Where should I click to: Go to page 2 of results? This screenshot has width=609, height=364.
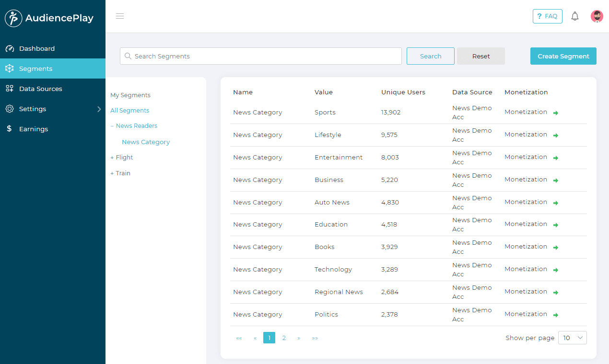click(x=284, y=338)
